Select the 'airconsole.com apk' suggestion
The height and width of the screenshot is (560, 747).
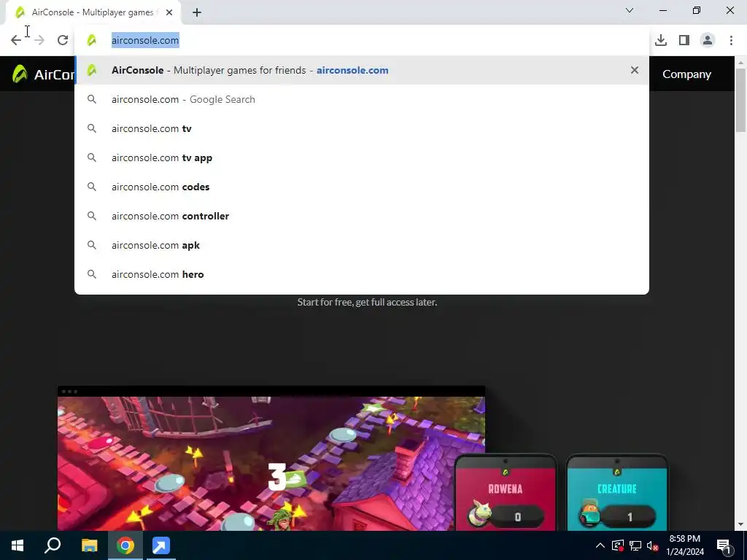[362, 245]
